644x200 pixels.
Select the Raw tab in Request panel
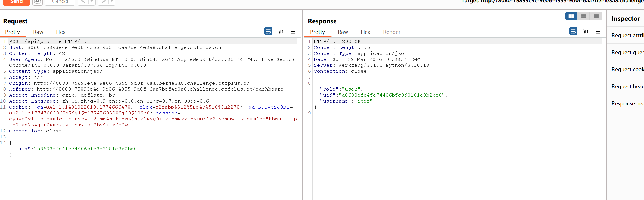[38, 32]
